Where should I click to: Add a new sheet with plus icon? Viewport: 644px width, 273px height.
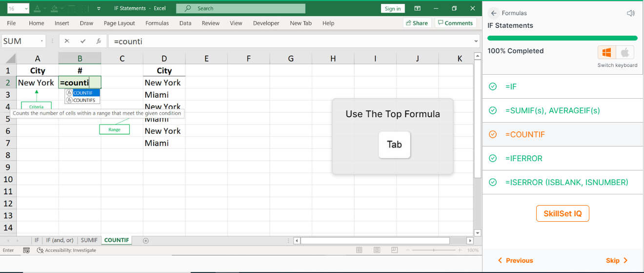tap(145, 240)
